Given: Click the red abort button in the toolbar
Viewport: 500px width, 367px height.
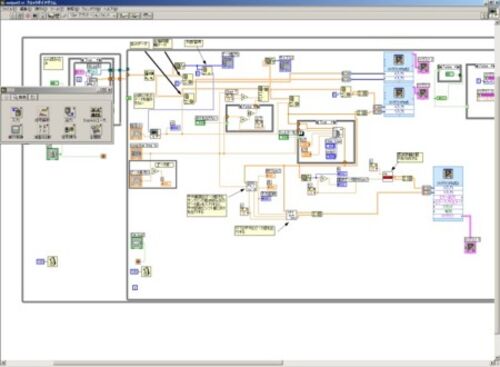Looking at the screenshot, I should point(28,15).
